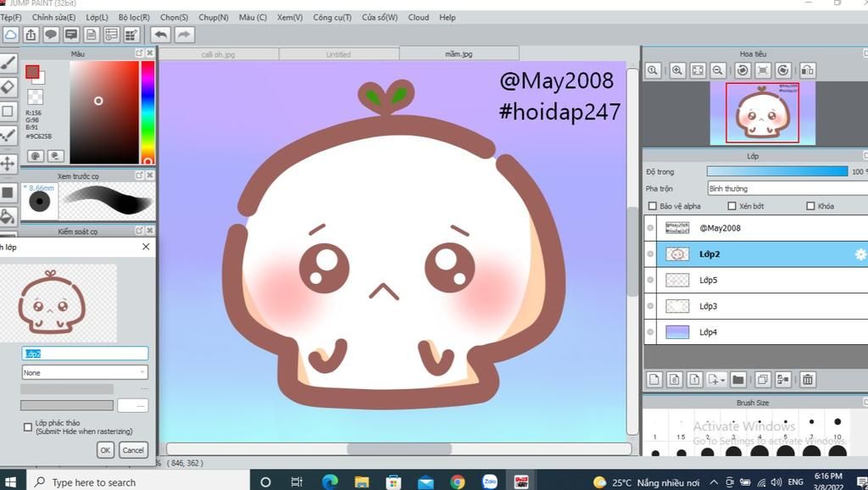Select the dotted-line pen tool
The height and width of the screenshot is (490, 868).
8,135
